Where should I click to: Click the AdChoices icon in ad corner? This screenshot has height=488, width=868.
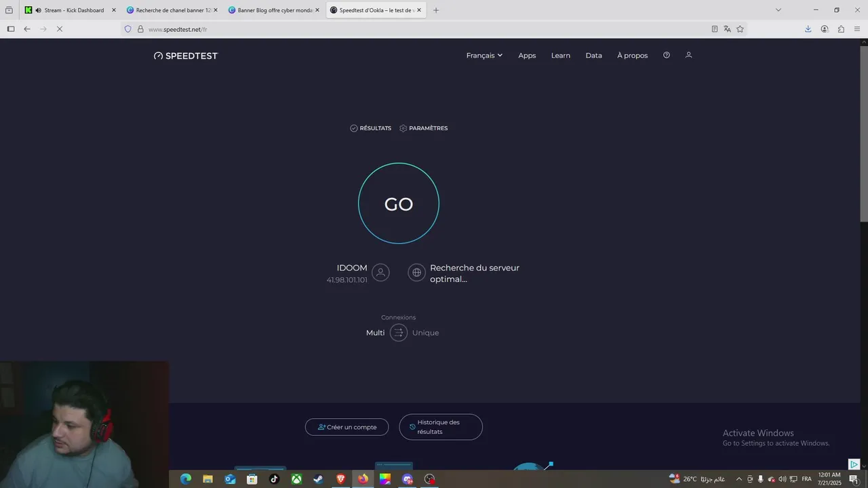click(854, 464)
